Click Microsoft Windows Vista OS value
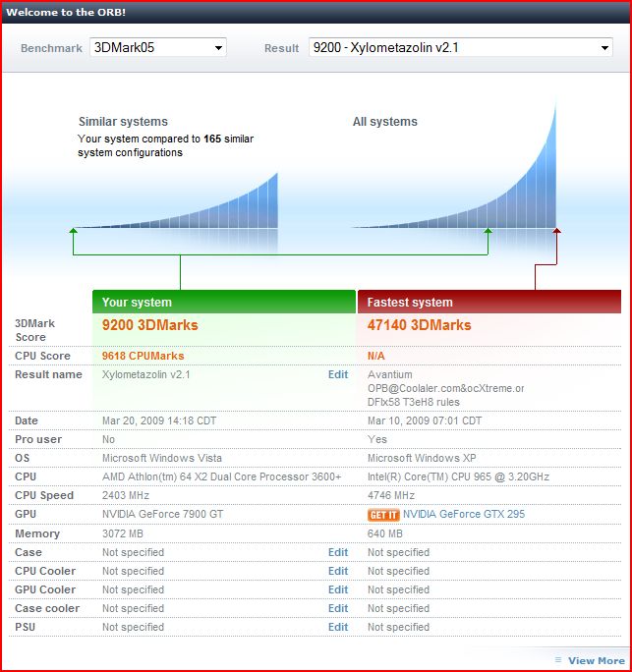 162,458
